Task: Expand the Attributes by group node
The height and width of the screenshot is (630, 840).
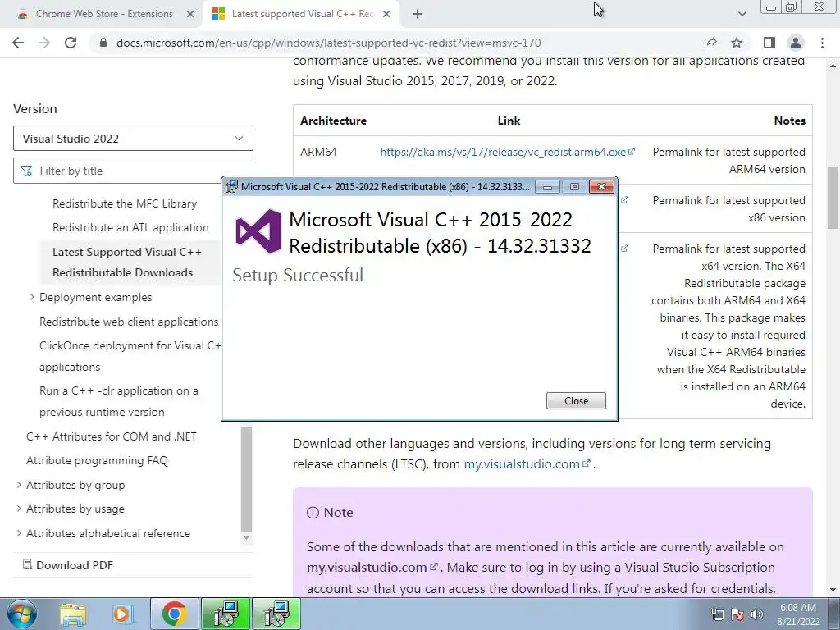Action: click(x=19, y=485)
